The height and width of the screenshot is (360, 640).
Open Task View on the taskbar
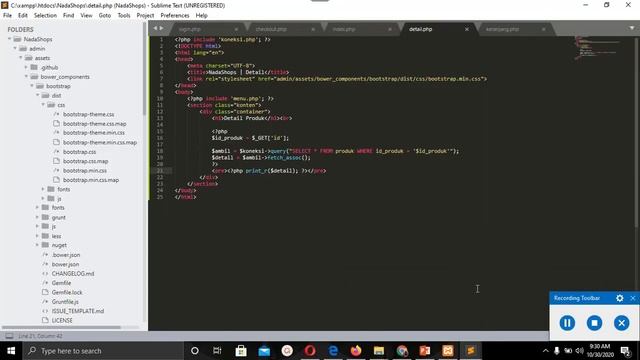pyautogui.click(x=217, y=351)
